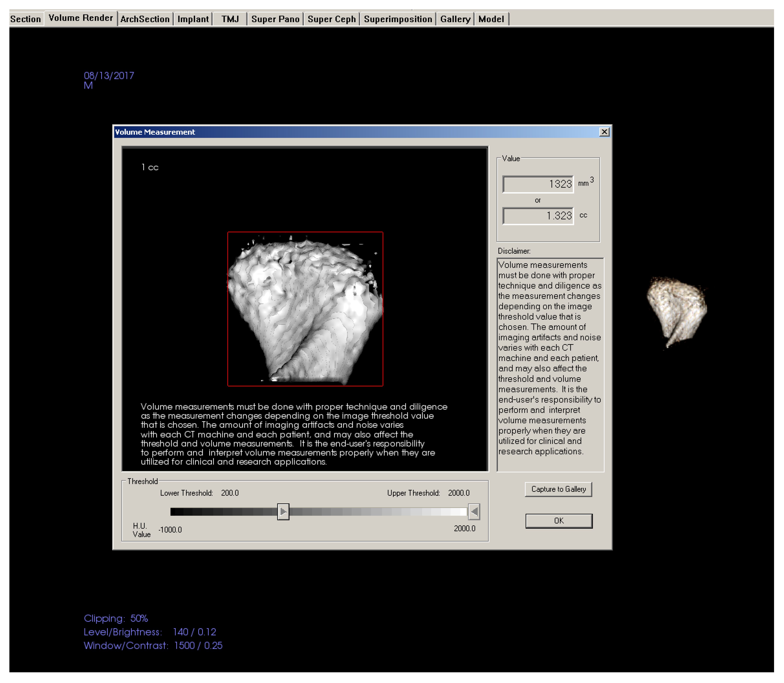This screenshot has height=683, width=784.
Task: Open the Super Pano tab
Action: tap(275, 19)
